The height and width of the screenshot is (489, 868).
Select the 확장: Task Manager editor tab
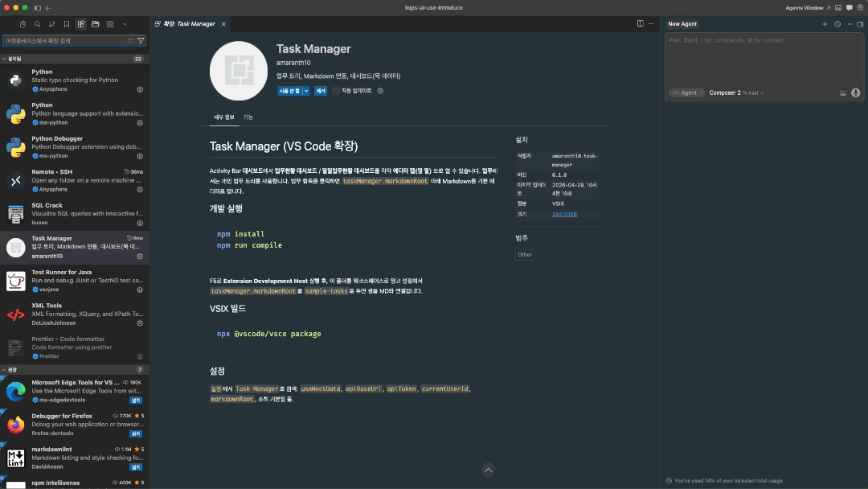(189, 24)
